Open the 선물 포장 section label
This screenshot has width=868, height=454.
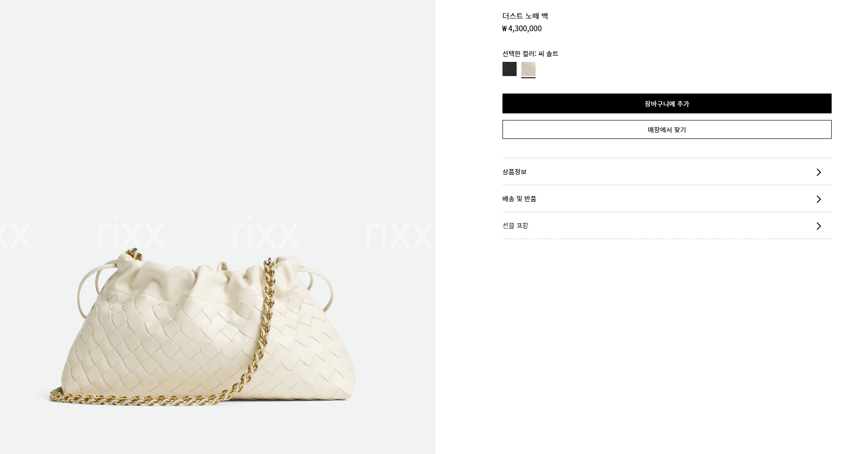tap(515, 226)
